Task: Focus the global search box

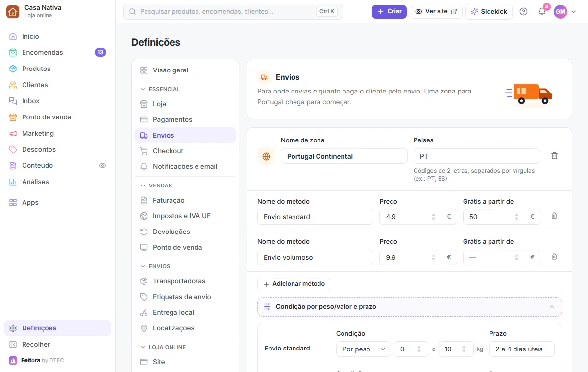Action: coord(233,12)
